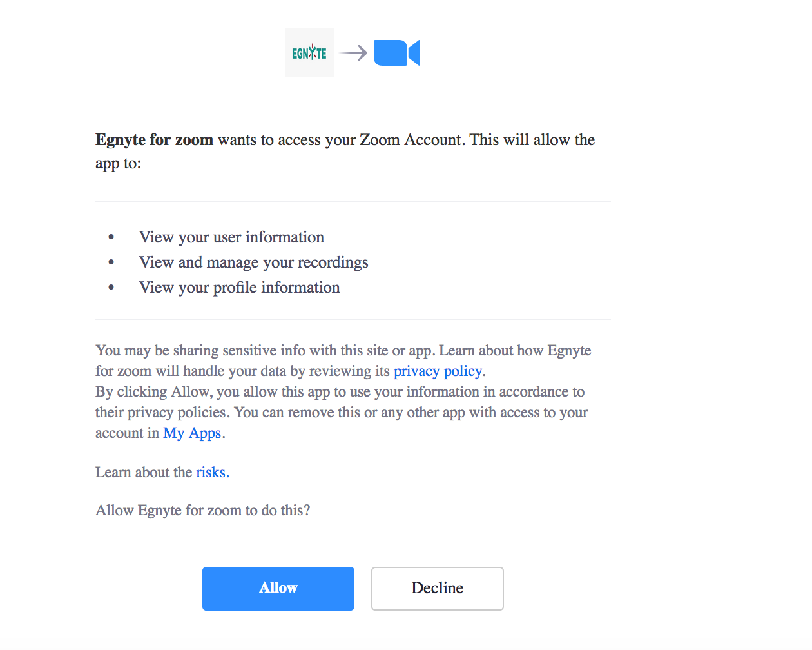Click the bullet beside user information
The image size is (812, 650).
tap(111, 237)
